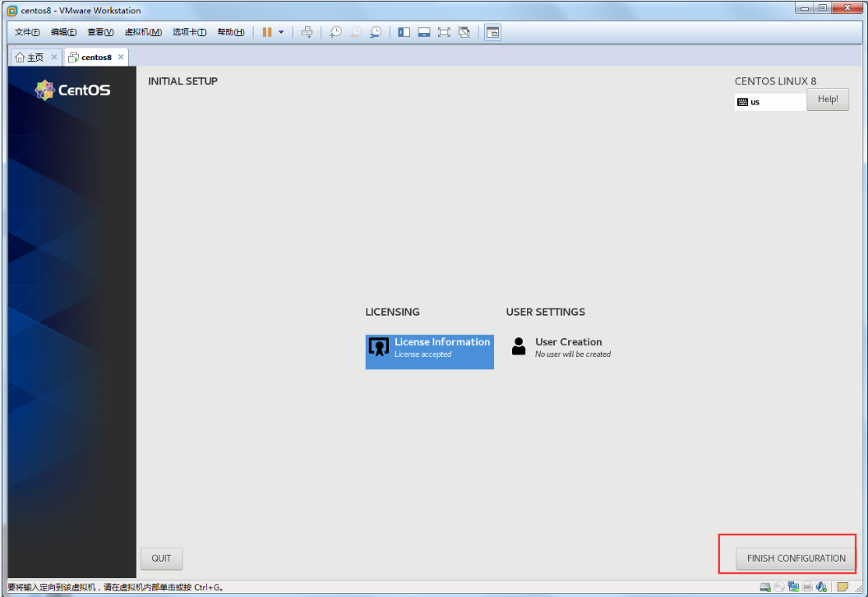This screenshot has width=868, height=597.
Task: Close the centos8 tab
Action: pos(121,57)
